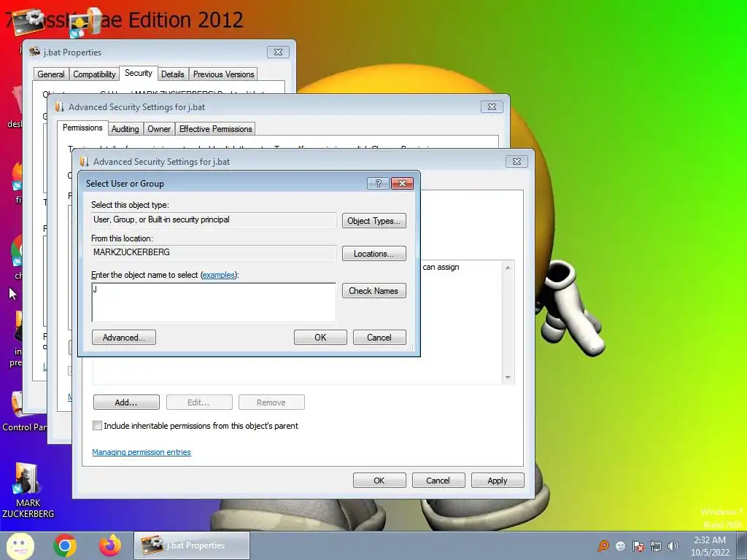Click Apply in front Advanced Security Settings
Viewport: 747px width, 560px height.
pyautogui.click(x=498, y=481)
